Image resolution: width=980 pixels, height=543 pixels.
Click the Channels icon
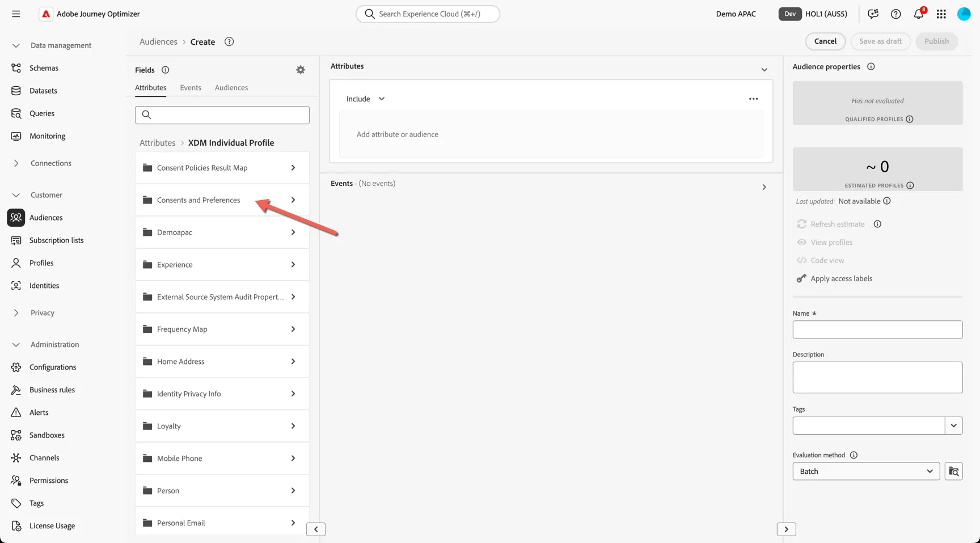pos(16,458)
